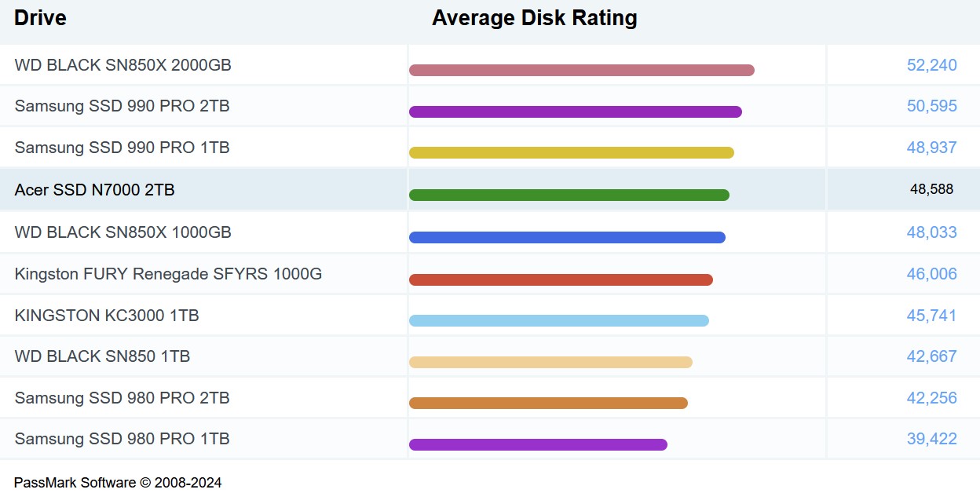
Task: Click the light blue KC3000 rating bar
Action: pyautogui.click(x=558, y=320)
